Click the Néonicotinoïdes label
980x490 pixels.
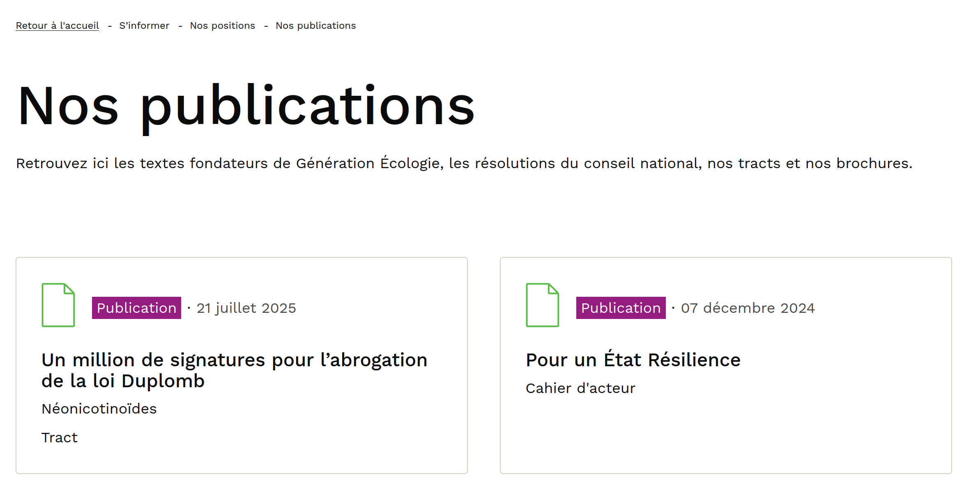click(x=99, y=409)
